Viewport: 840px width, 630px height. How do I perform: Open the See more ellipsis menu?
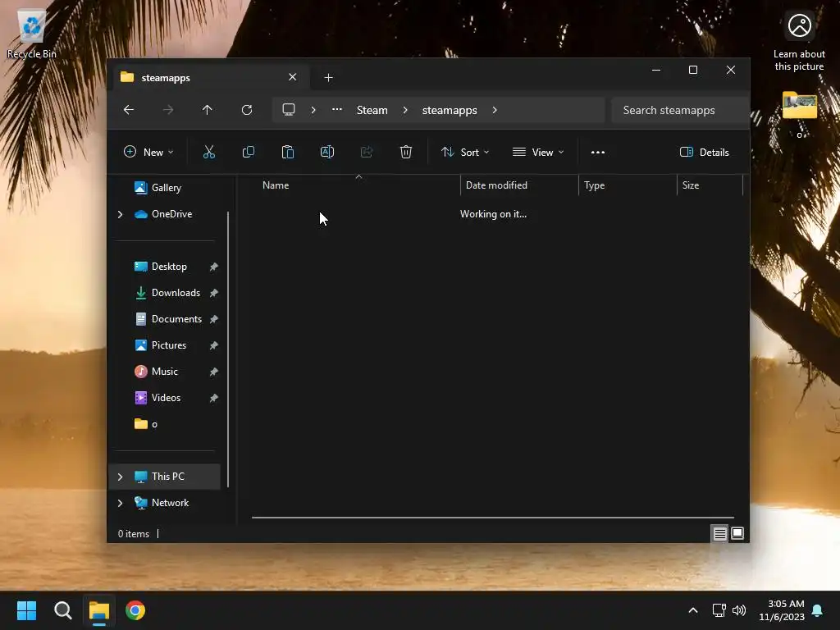coord(598,152)
